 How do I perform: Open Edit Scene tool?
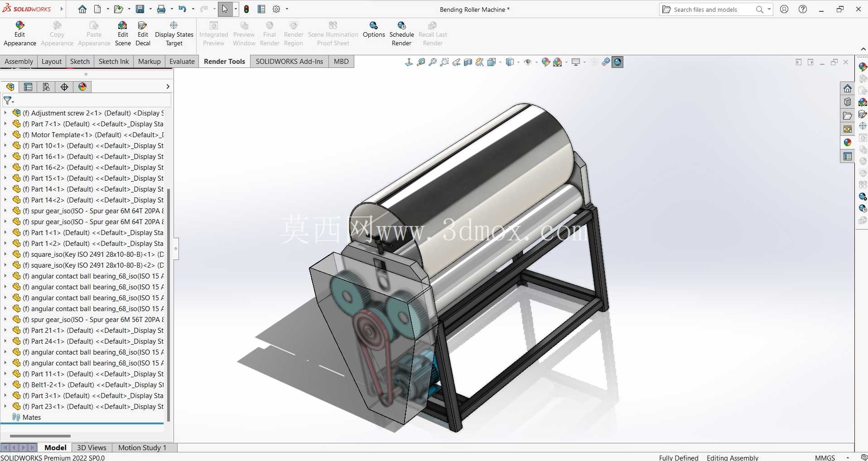[123, 34]
